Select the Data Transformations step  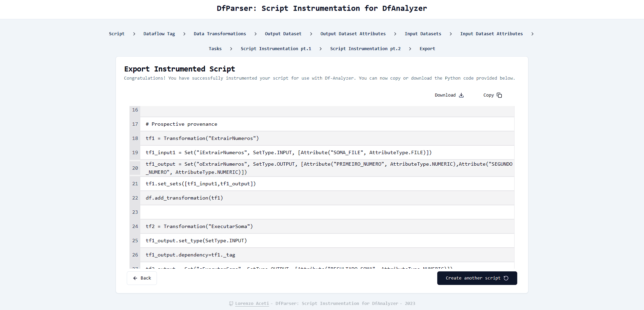pos(220,34)
